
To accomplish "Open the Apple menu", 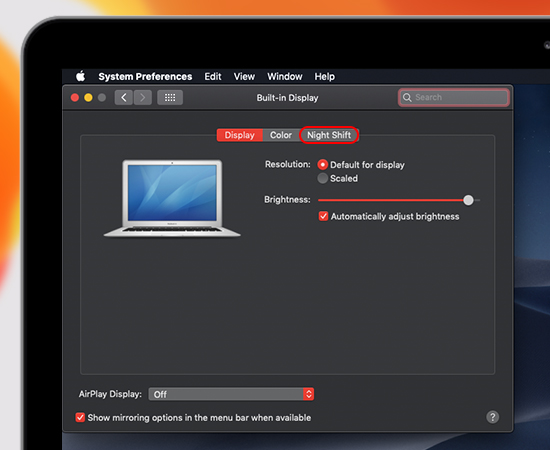I will 81,76.
